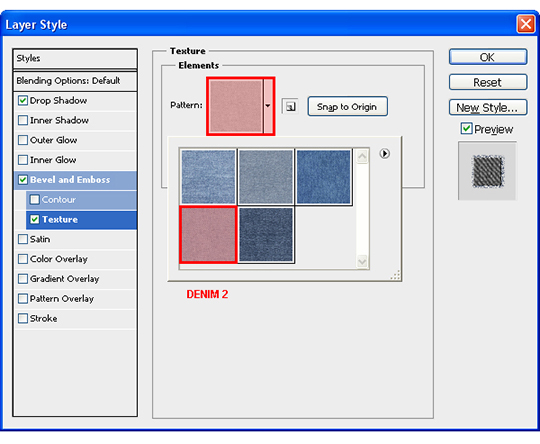Click pattern list scroll down arrow
This screenshot has height=444, width=540.
(362, 261)
